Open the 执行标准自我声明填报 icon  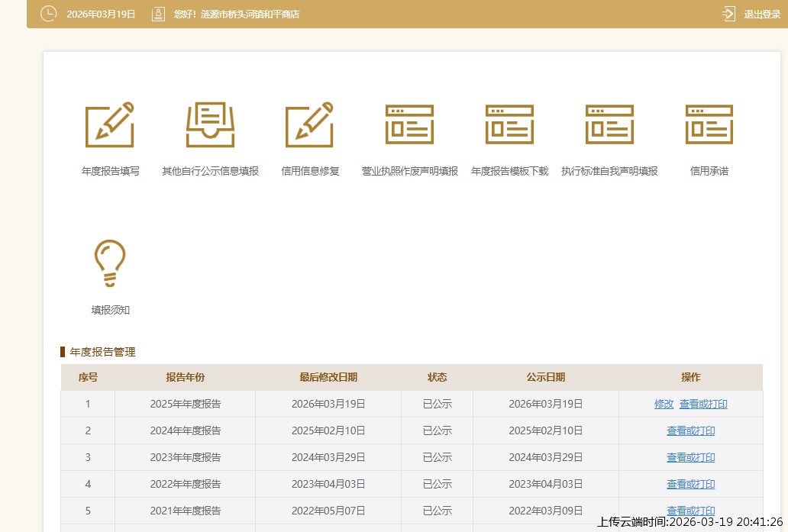coord(609,124)
